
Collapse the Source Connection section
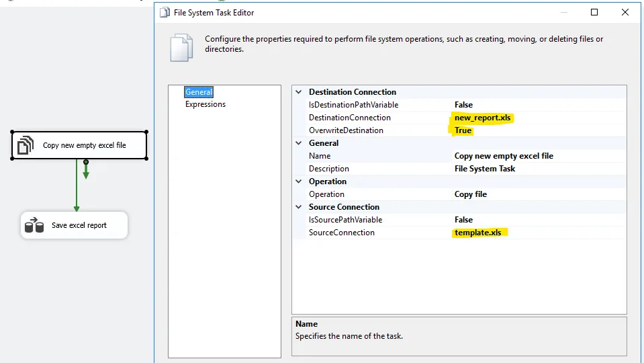tap(299, 207)
